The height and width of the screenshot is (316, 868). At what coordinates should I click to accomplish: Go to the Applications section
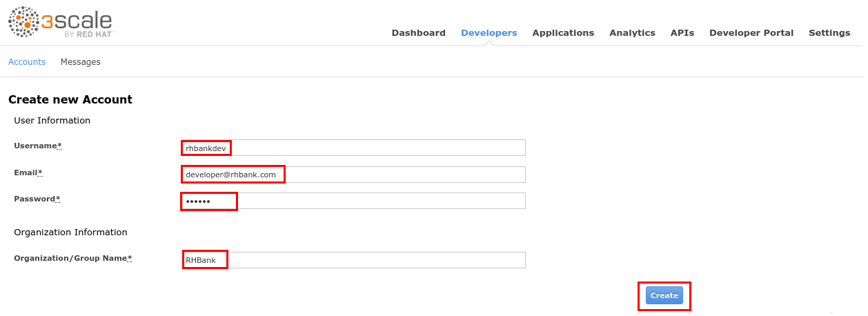pos(562,32)
